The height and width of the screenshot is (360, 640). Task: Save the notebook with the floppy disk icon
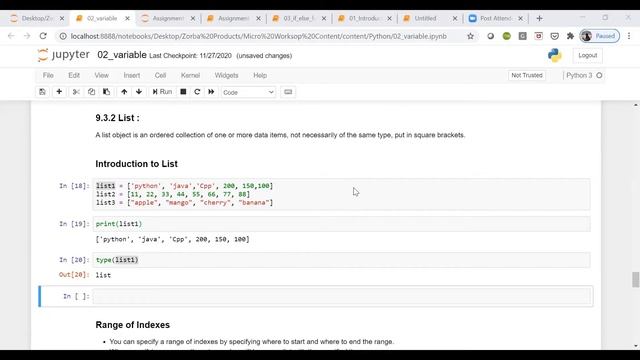[42, 92]
